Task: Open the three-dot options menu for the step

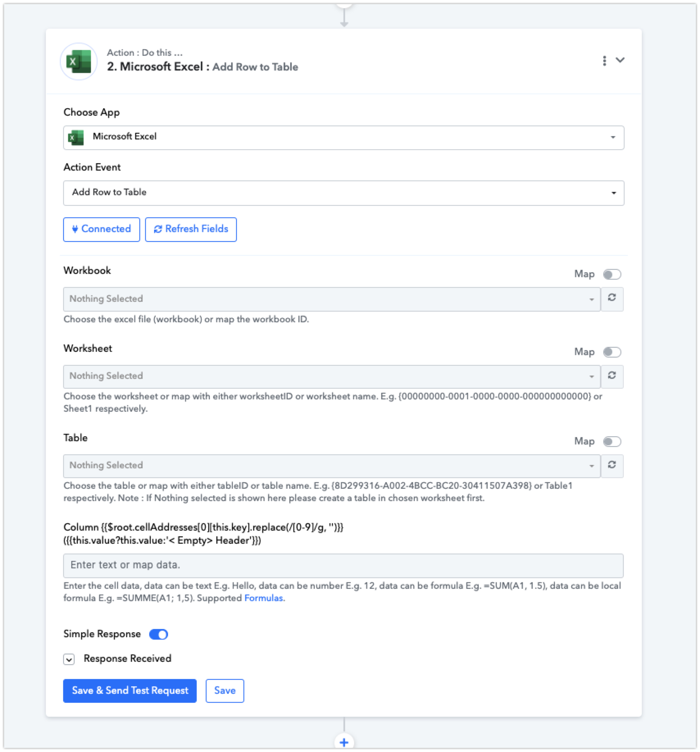Action: click(x=604, y=61)
